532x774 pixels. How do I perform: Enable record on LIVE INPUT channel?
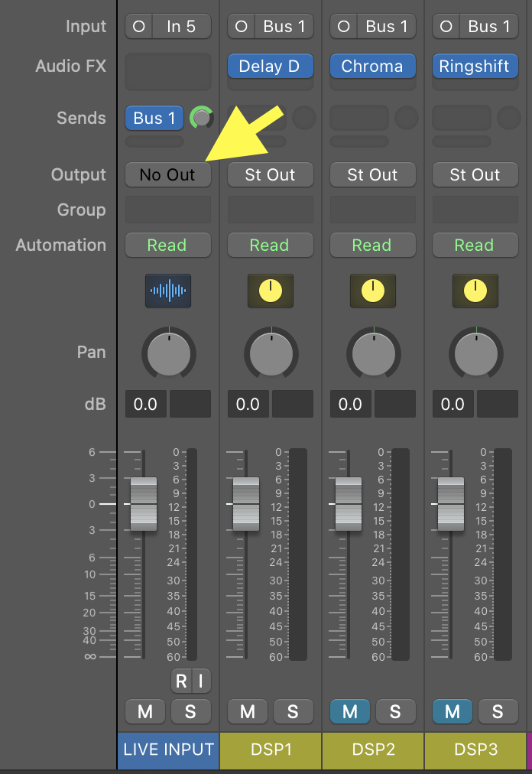pos(181,681)
